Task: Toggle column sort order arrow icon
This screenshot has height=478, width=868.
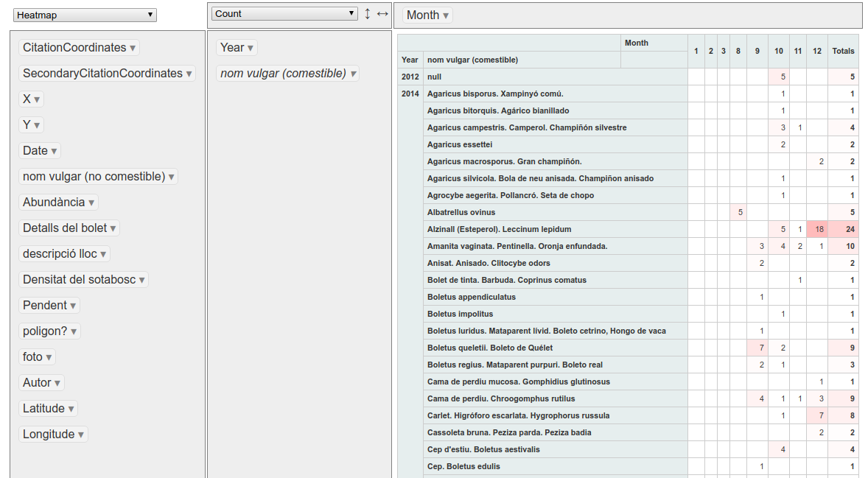Action: tap(382, 14)
